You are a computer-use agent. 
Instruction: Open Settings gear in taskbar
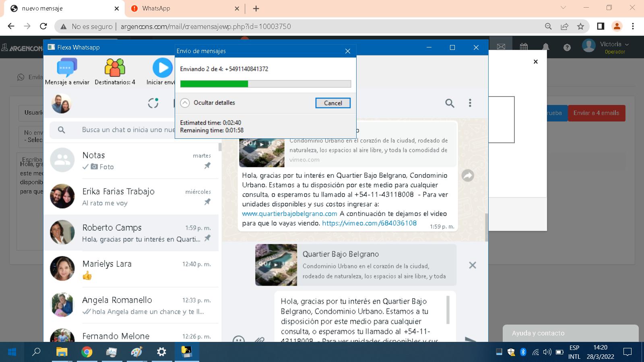pyautogui.click(x=161, y=352)
